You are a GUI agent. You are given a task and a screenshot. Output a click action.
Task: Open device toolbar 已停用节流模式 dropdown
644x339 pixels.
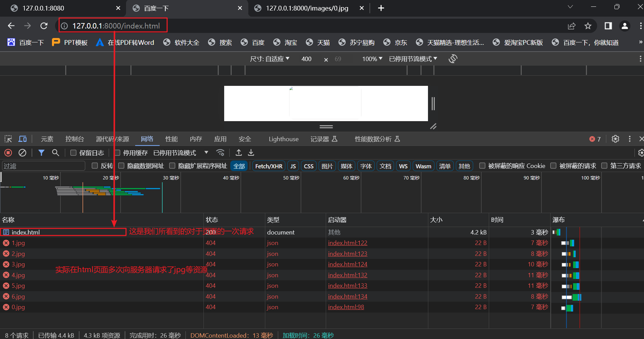413,59
